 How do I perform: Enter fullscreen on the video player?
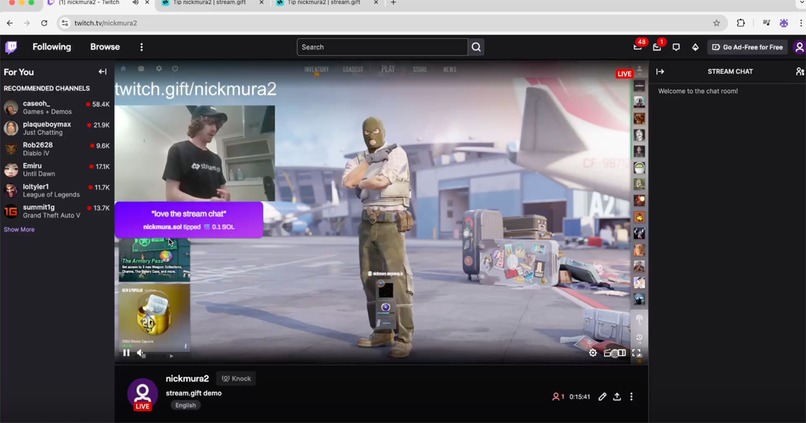click(636, 353)
